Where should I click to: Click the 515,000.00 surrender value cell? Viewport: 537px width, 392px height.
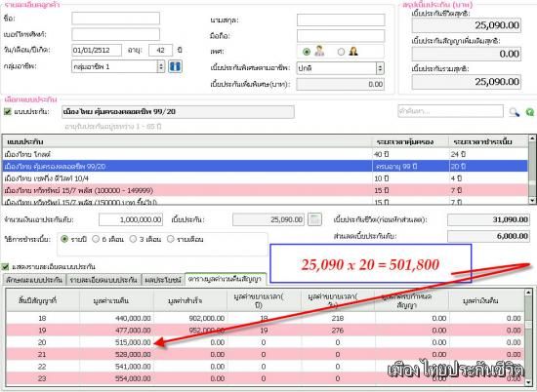pos(117,342)
